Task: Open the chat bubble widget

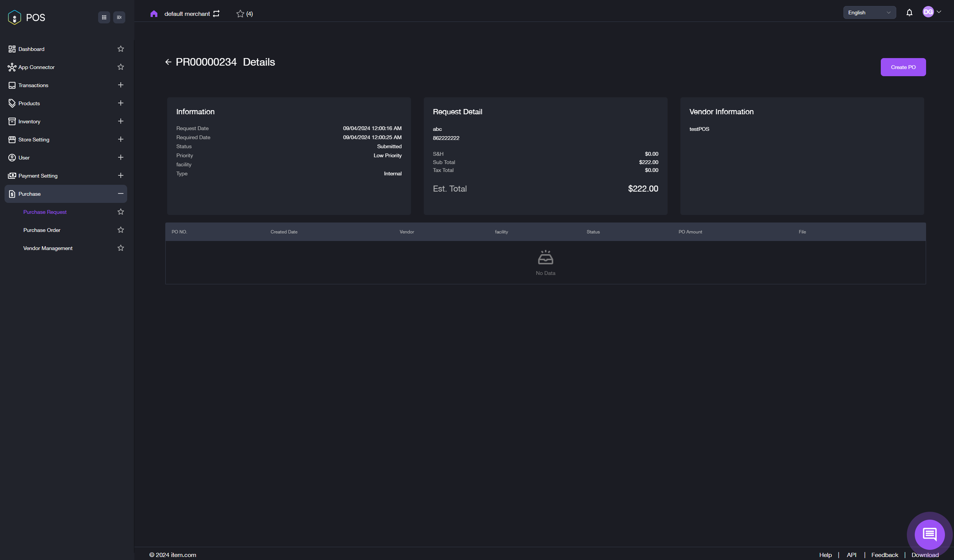Action: pyautogui.click(x=929, y=534)
